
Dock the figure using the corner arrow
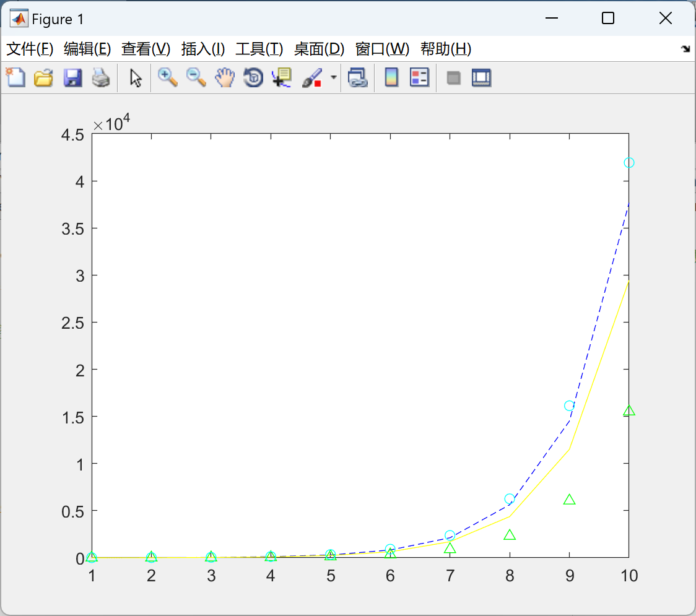685,49
